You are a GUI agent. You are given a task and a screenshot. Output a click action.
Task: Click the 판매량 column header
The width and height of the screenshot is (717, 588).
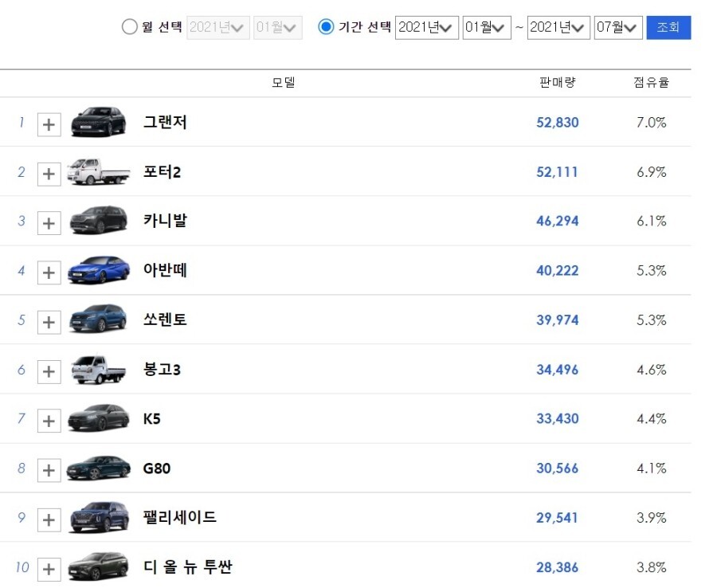[x=558, y=82]
